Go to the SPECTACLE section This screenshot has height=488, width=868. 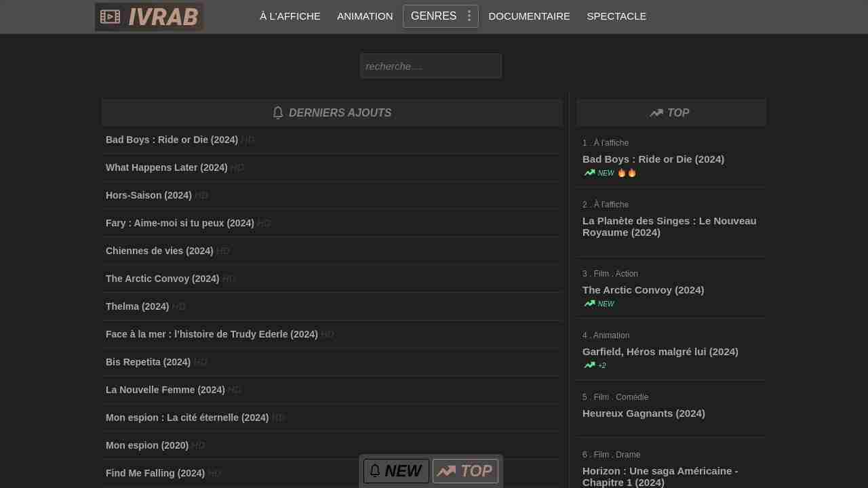(x=616, y=16)
